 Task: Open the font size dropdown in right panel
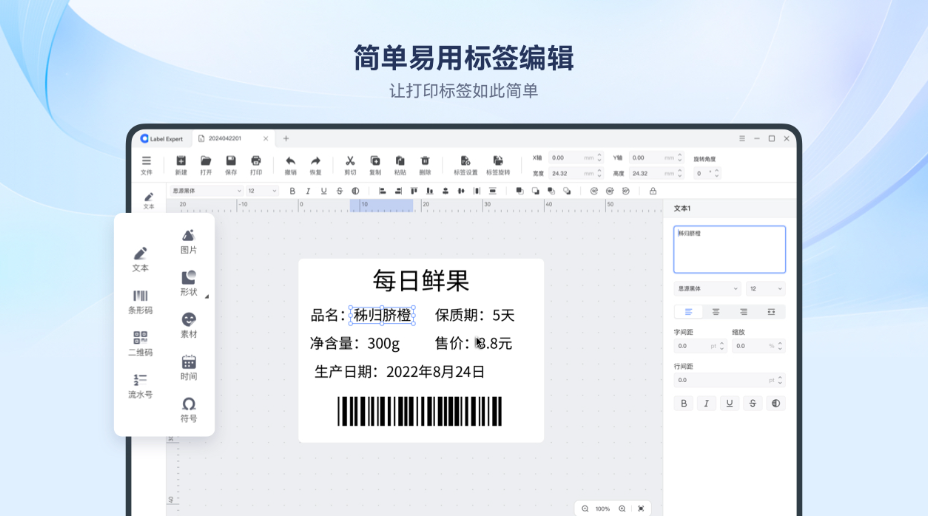(766, 289)
